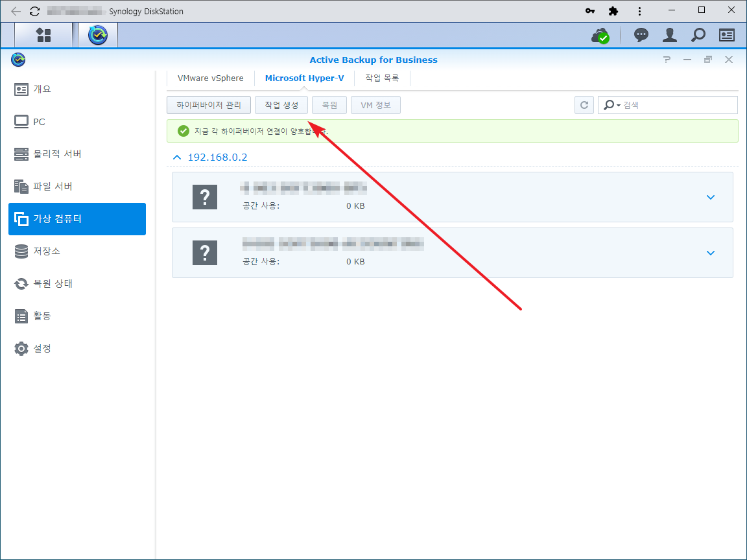Open the DSM main menu grid icon

point(43,35)
